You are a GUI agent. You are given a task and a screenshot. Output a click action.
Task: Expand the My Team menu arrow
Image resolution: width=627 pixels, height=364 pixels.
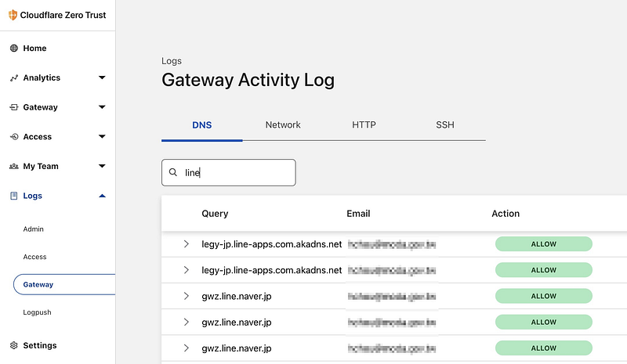(x=102, y=166)
